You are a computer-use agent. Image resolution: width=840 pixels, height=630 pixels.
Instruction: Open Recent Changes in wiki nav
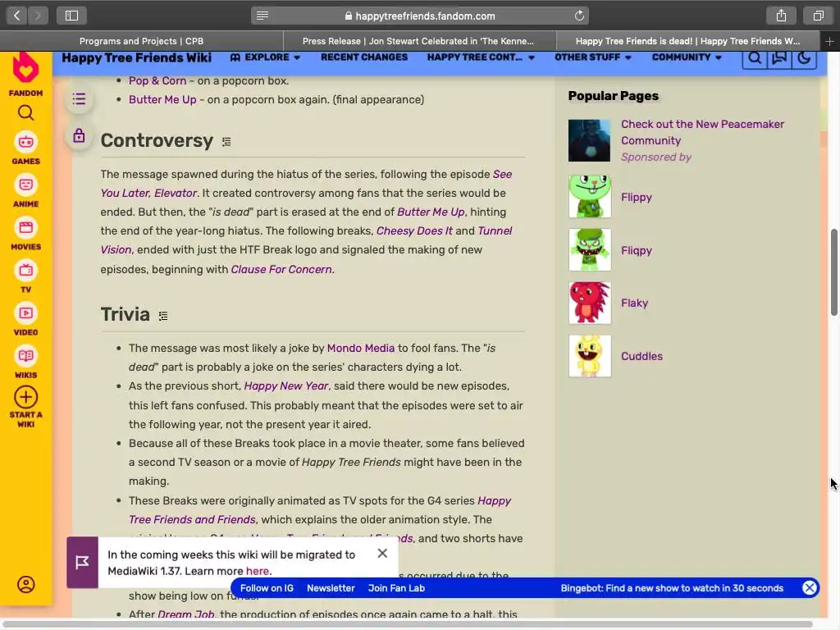[x=364, y=57]
